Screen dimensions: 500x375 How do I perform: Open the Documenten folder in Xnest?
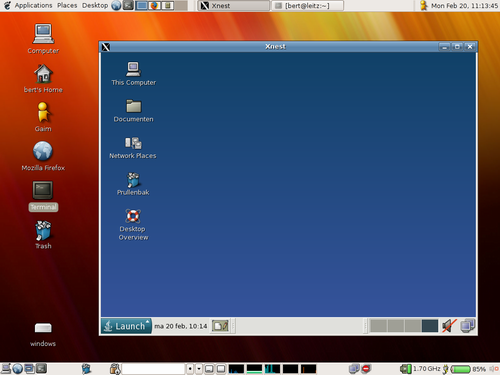(133, 111)
